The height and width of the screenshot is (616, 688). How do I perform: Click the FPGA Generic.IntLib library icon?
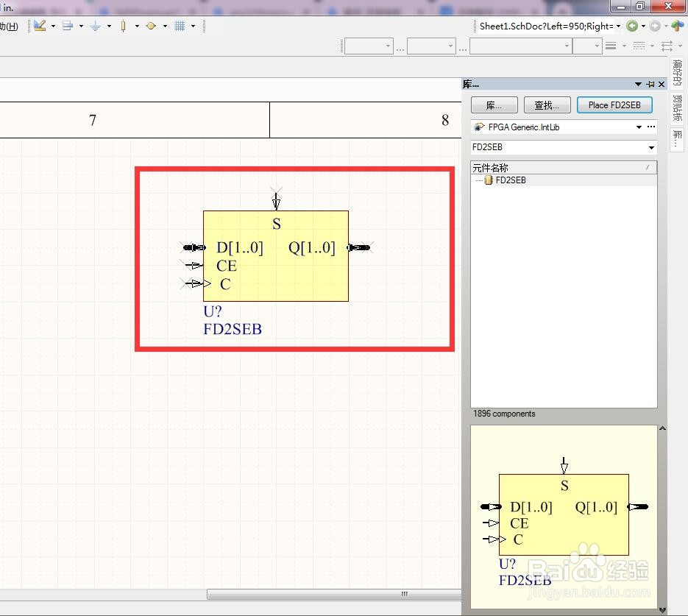click(x=479, y=127)
